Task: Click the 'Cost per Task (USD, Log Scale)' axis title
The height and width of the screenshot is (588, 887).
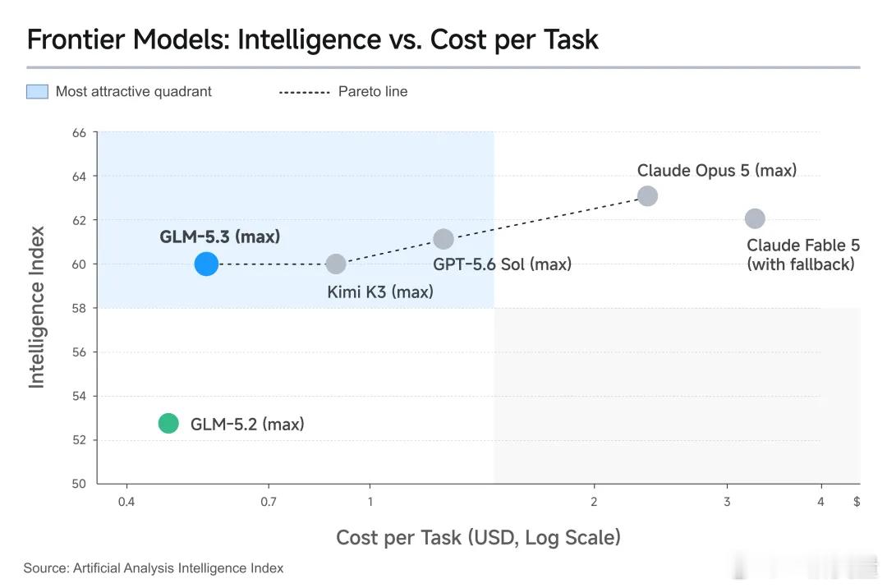Action: point(479,537)
